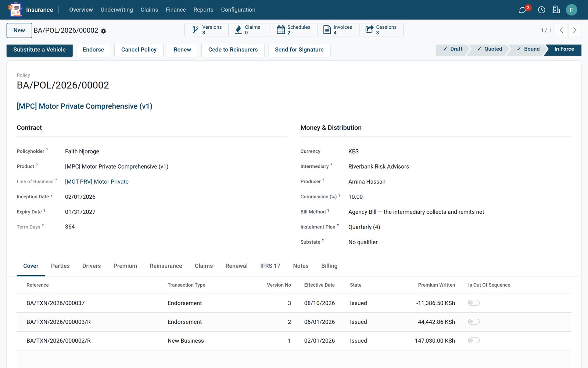Image resolution: width=588 pixels, height=368 pixels.
Task: Open the Overview menu
Action: [81, 10]
